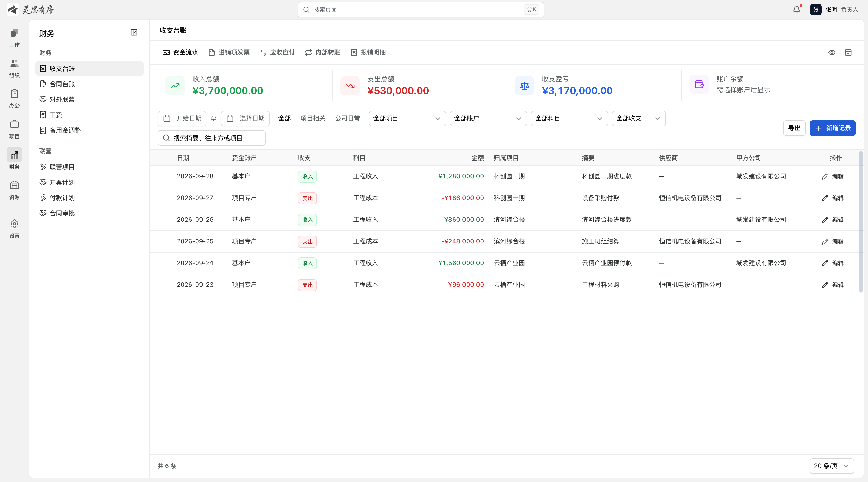Screen dimensions: 868x482
Task: Click the top 搜索页面 search bar
Action: click(420, 9)
